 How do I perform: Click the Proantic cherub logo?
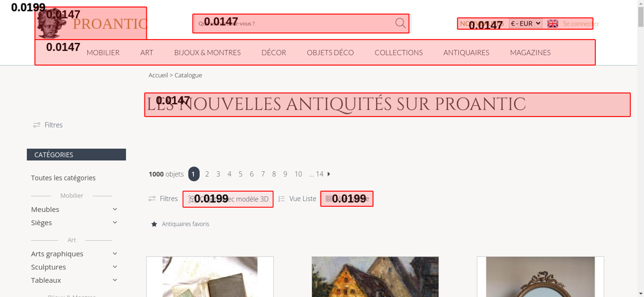pyautogui.click(x=51, y=23)
